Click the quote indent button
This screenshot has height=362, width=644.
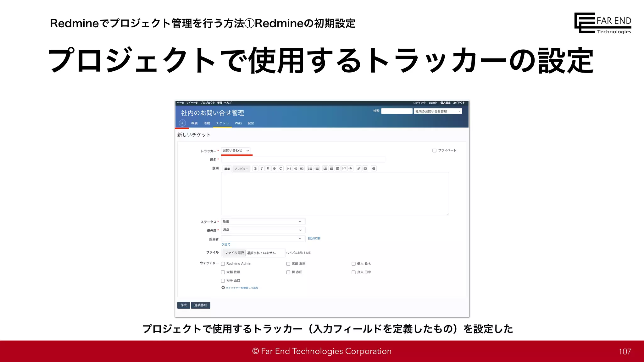[325, 168]
